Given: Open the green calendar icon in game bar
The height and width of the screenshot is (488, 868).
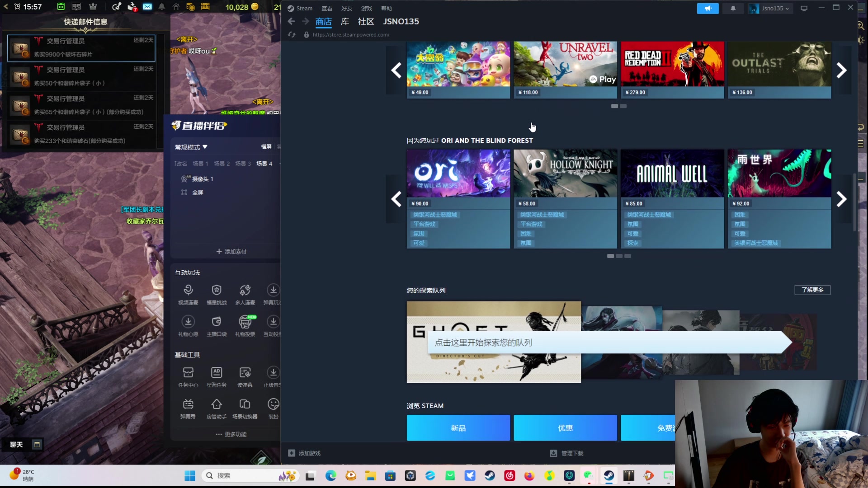Looking at the screenshot, I should pyautogui.click(x=61, y=7).
